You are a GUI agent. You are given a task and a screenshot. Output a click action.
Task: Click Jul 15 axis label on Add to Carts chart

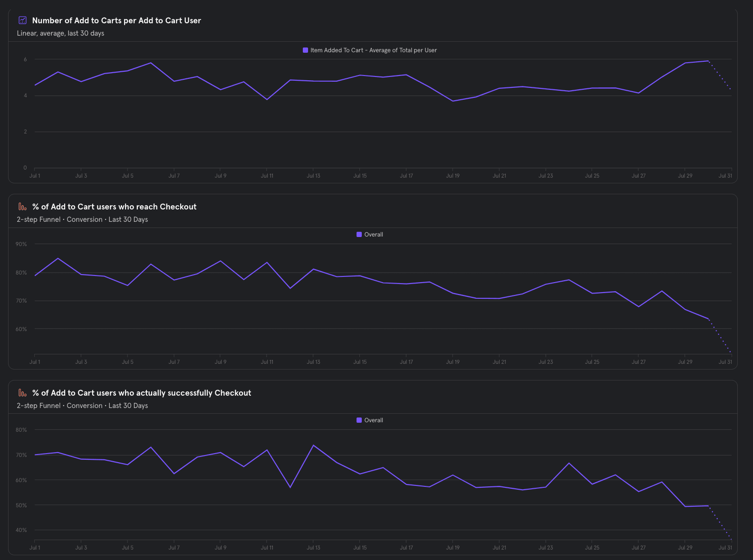(x=360, y=176)
